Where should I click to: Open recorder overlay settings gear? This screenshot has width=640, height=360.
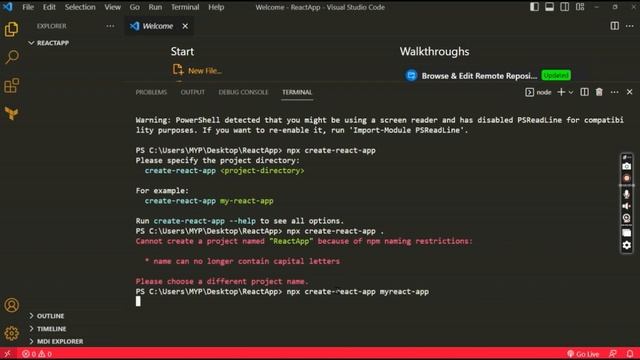tap(626, 245)
